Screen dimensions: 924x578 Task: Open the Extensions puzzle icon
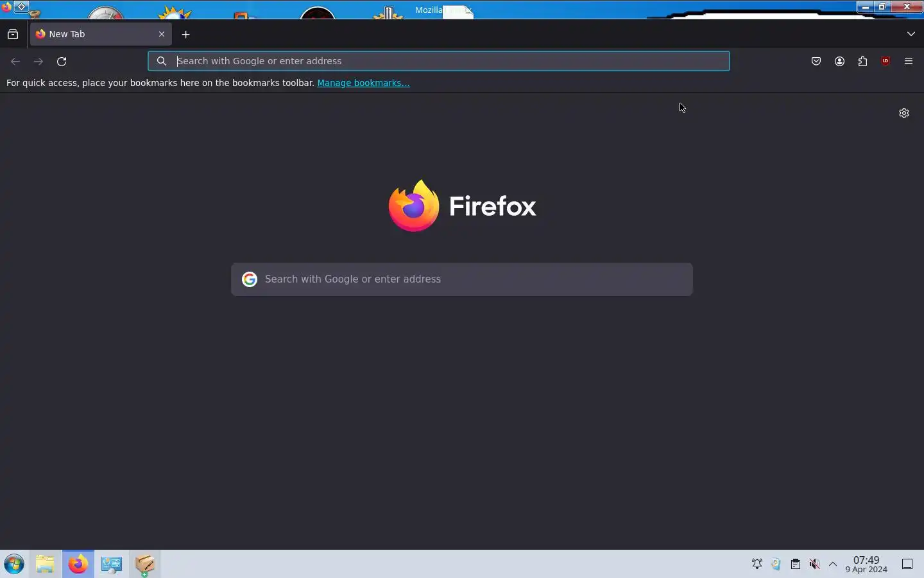pyautogui.click(x=864, y=62)
